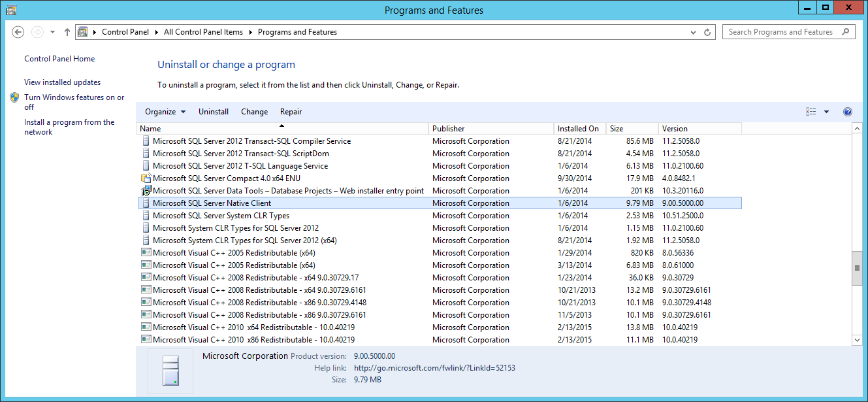The image size is (868, 402).
Task: Click the help link URL in details pane
Action: [x=434, y=368]
